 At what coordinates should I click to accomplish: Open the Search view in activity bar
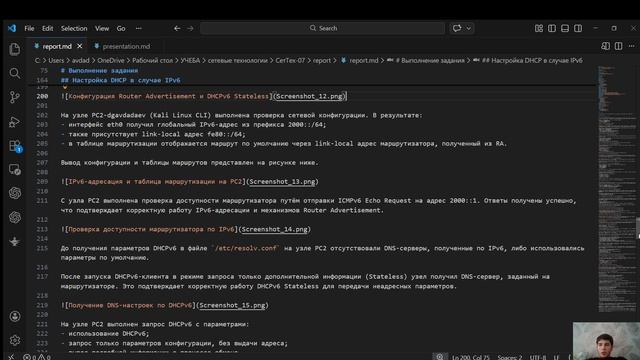click(x=15, y=73)
